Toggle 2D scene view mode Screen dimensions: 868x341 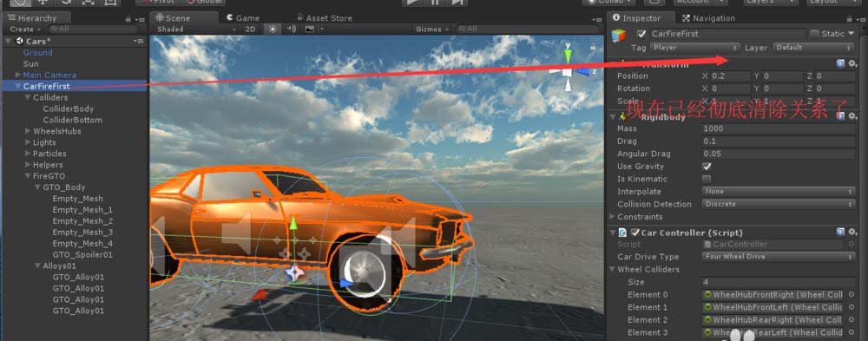250,30
